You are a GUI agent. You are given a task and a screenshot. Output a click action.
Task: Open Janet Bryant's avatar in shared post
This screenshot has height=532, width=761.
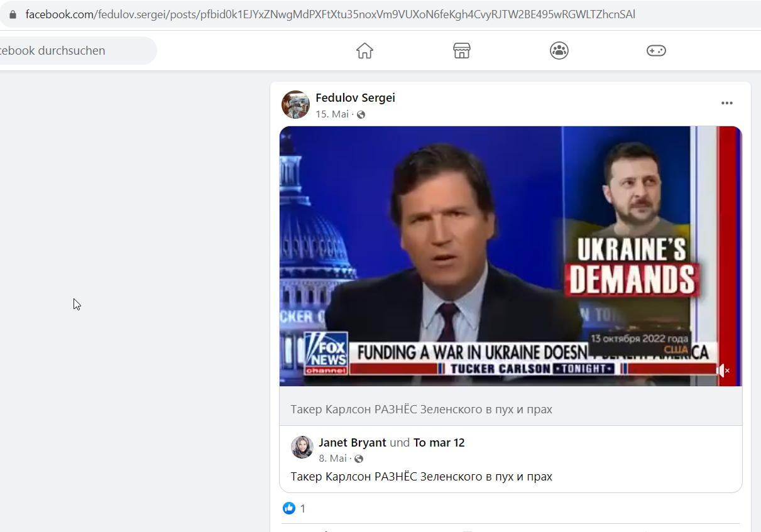(x=302, y=447)
